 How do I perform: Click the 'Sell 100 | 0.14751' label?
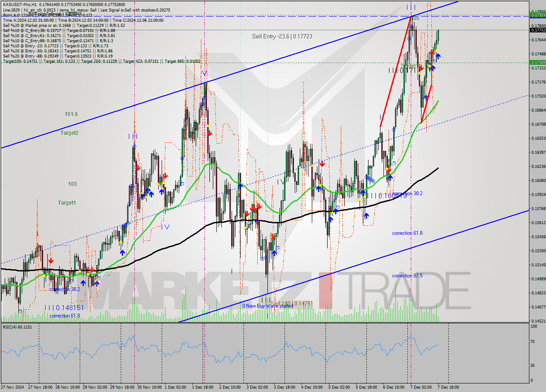click(x=292, y=303)
